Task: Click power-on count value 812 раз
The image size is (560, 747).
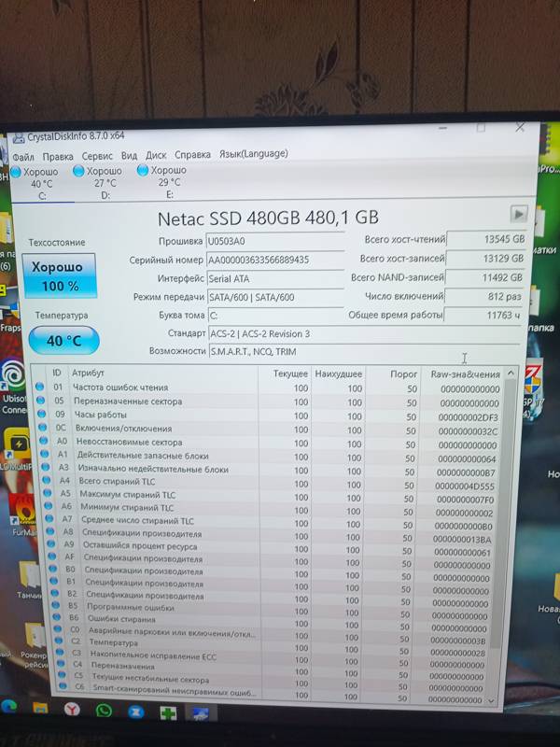Action: click(x=483, y=296)
